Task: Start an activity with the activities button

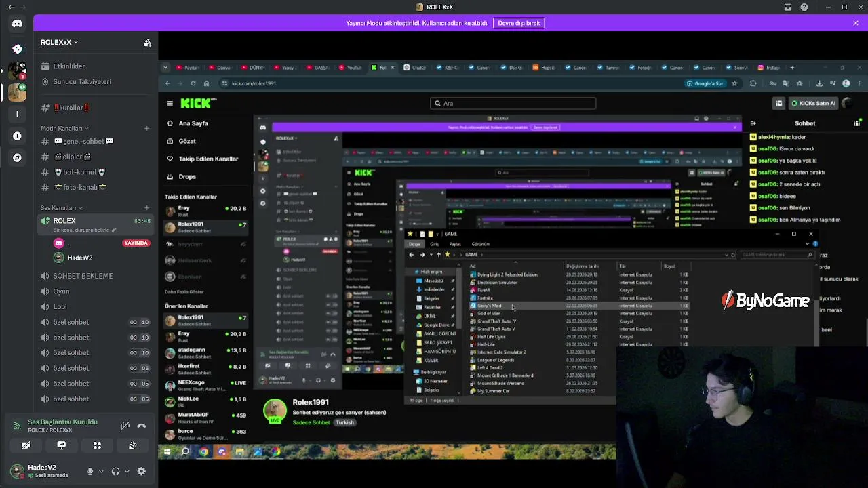Action: (97, 445)
